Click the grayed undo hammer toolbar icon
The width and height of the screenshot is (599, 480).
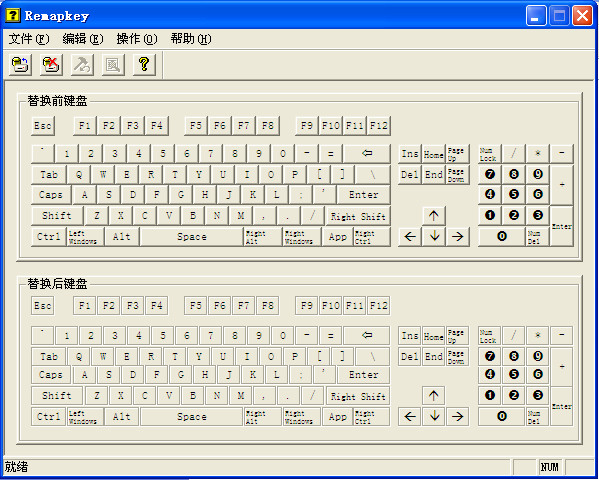click(82, 64)
